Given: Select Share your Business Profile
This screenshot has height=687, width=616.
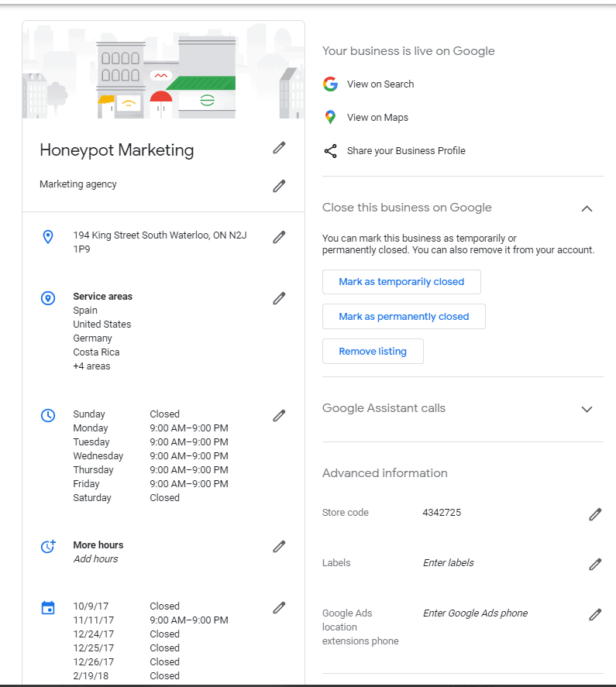Looking at the screenshot, I should (406, 151).
